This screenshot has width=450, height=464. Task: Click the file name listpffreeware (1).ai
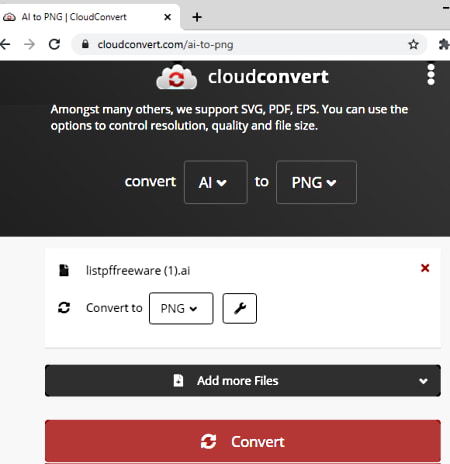(x=138, y=270)
